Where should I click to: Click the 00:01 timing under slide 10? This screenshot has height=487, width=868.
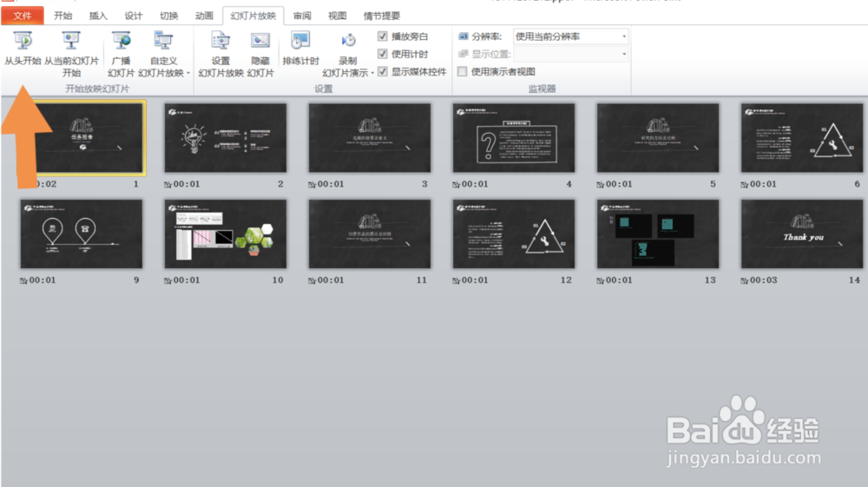187,280
